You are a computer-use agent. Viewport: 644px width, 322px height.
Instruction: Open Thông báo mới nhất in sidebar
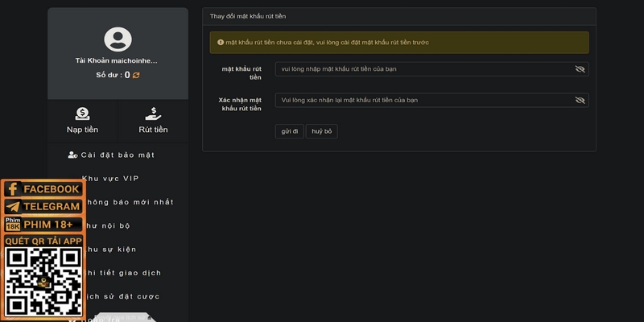[129, 202]
